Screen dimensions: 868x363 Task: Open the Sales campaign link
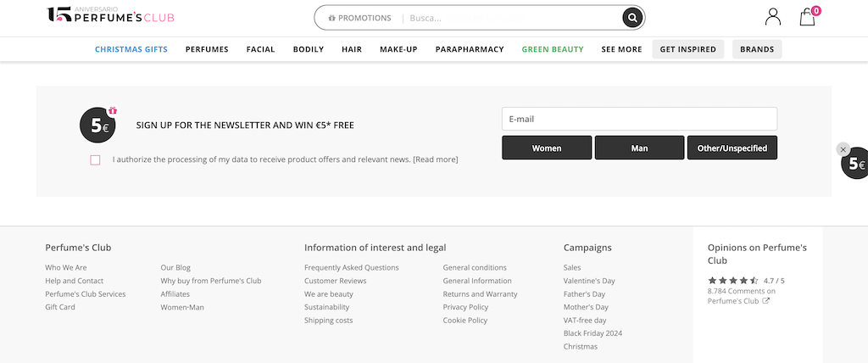[x=572, y=268]
